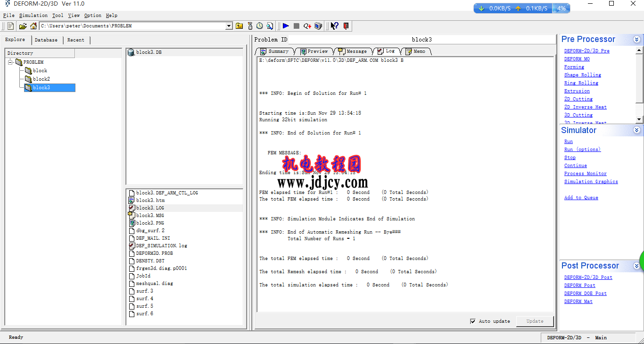
Task: Click the Run (options) link
Action: pyautogui.click(x=583, y=150)
